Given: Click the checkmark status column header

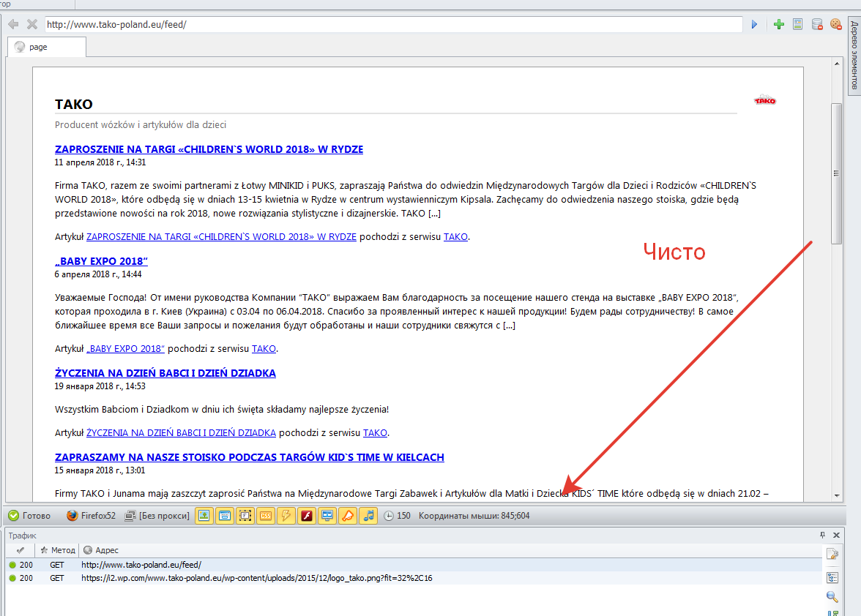Looking at the screenshot, I should [20, 550].
